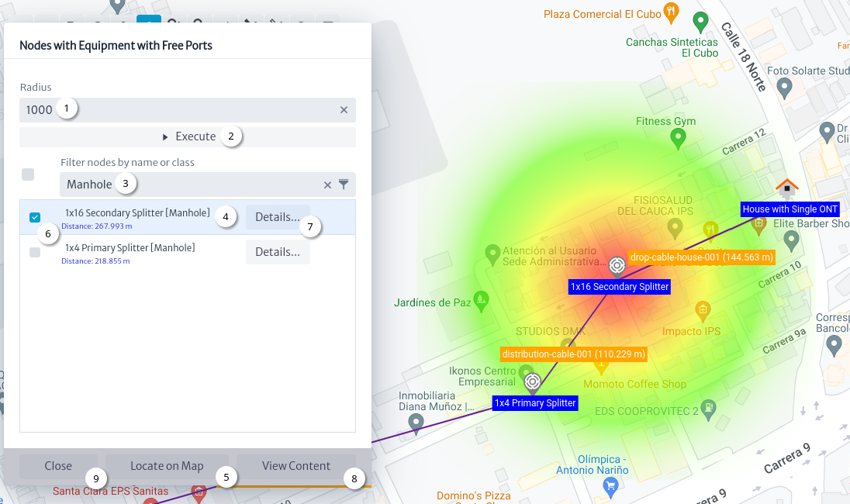
Task: Click the House with Single ONT label
Action: 790,209
